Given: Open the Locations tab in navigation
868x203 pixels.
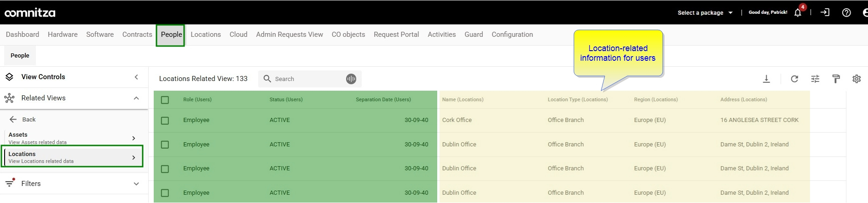Looking at the screenshot, I should click(206, 35).
